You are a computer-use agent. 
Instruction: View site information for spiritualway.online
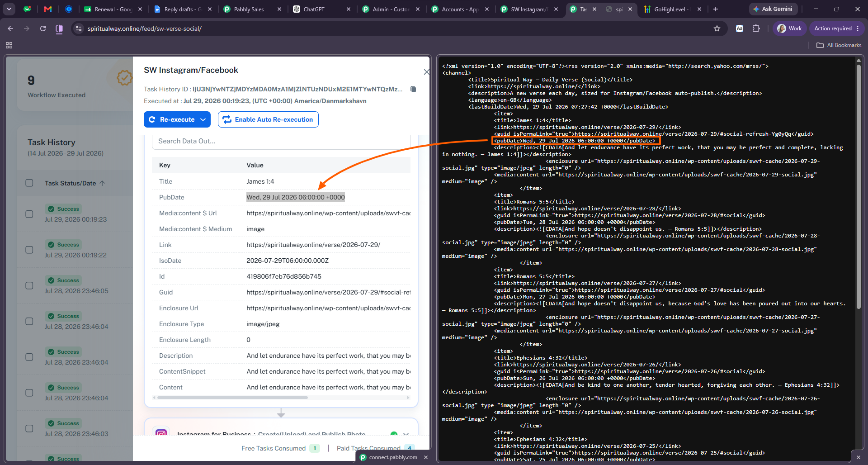pos(79,28)
